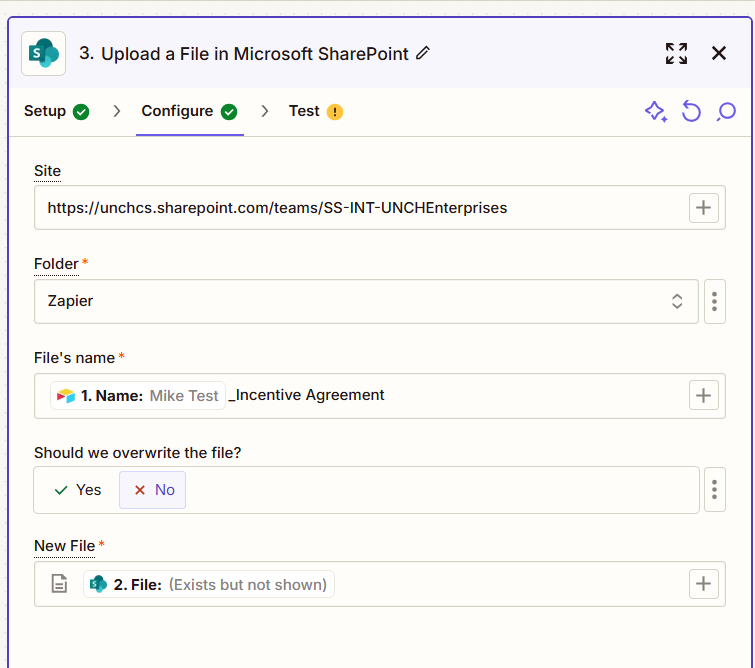Open the comment bubble icon
755x668 pixels.
point(726,112)
